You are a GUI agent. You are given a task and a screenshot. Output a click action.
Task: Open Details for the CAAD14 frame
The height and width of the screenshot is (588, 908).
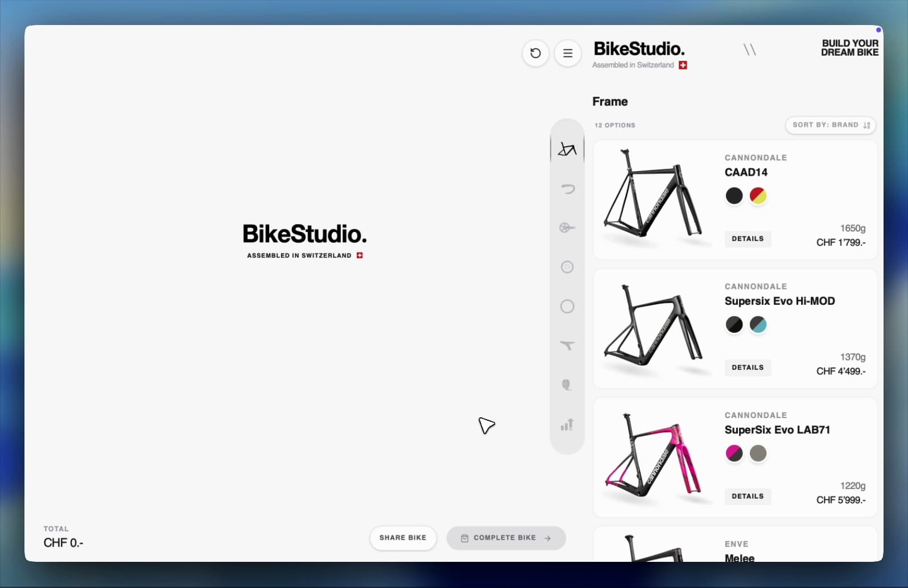tap(748, 239)
